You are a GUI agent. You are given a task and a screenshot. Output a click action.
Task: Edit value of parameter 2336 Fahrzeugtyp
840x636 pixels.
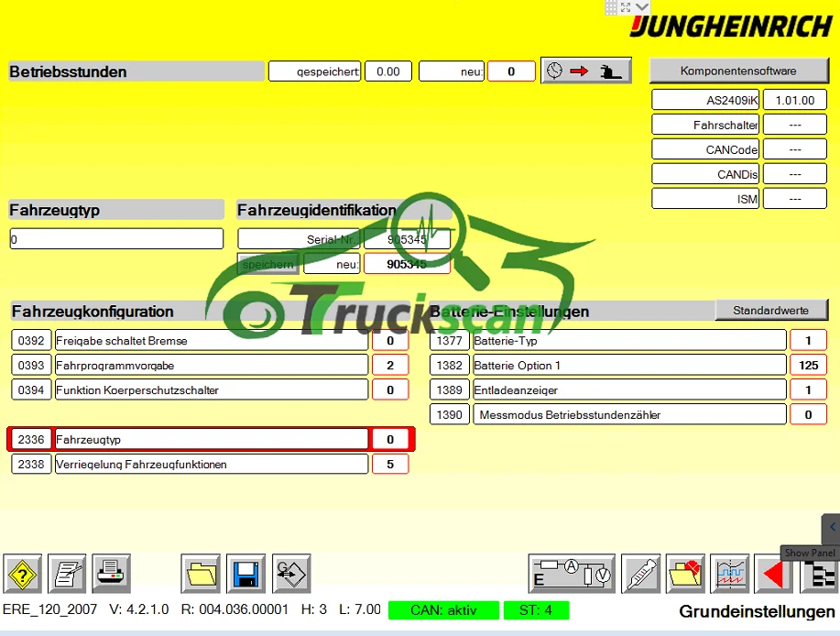pyautogui.click(x=390, y=439)
